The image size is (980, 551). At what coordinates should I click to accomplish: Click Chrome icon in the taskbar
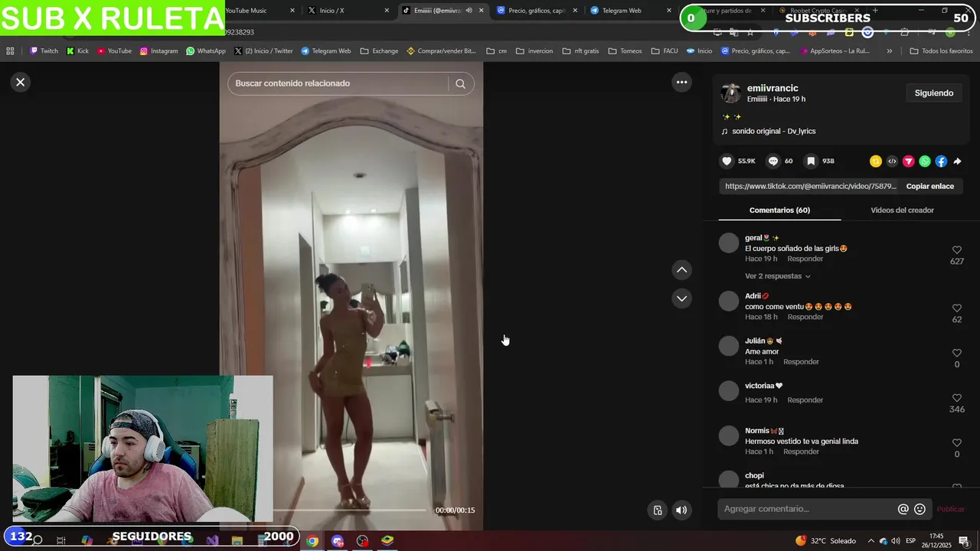(x=312, y=541)
